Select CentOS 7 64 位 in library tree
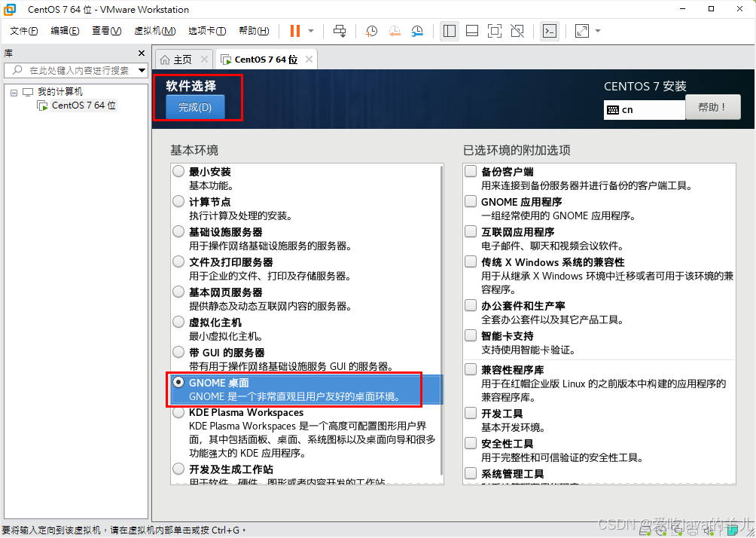The width and height of the screenshot is (756, 538). click(x=84, y=105)
